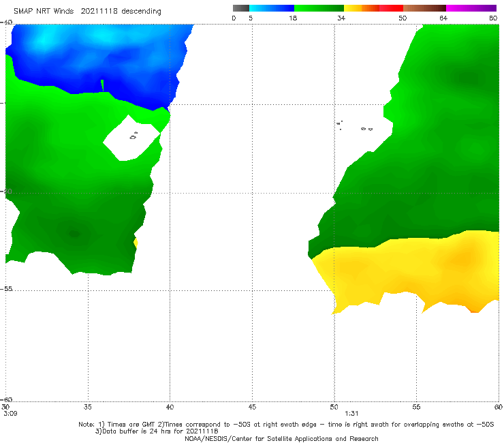This screenshot has height=443, width=504.
Task: Select the red segment of the color bar
Action: pos(391,8)
